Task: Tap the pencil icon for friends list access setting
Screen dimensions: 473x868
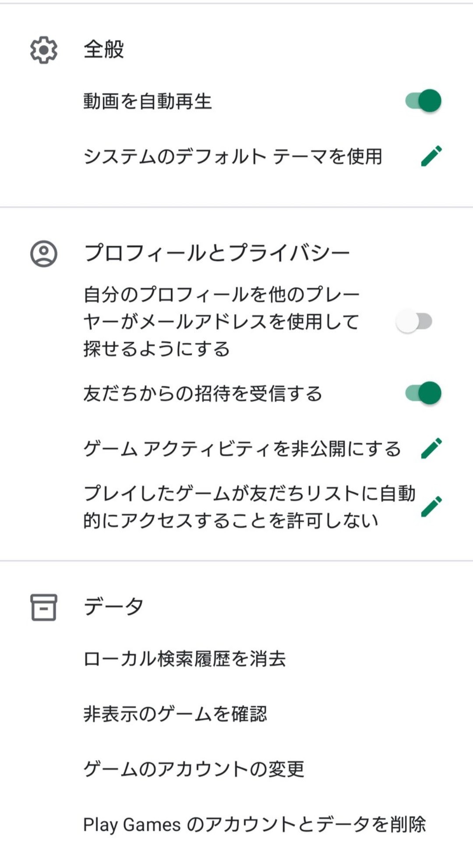Action: coord(431,507)
